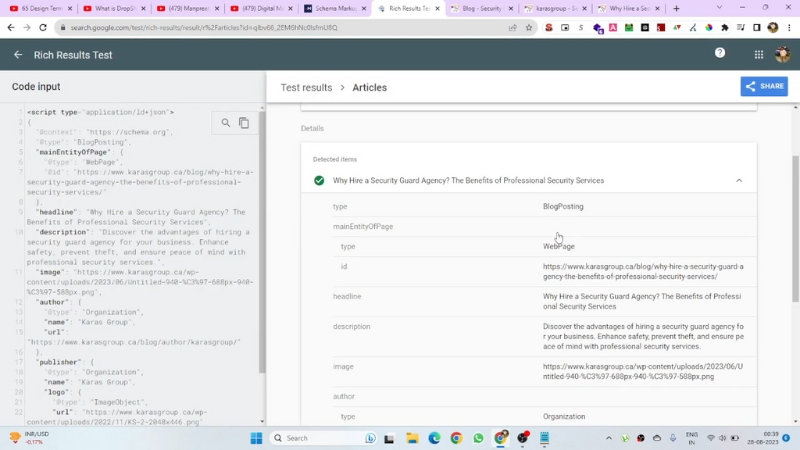Open Chrome profile avatar in toolbar
Image resolution: width=800 pixels, height=450 pixels.
pos(772,28)
